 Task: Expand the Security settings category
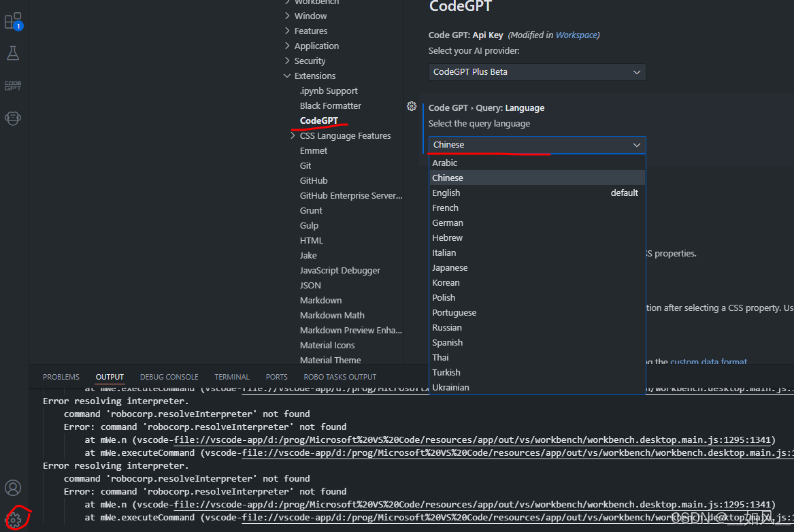pos(310,61)
